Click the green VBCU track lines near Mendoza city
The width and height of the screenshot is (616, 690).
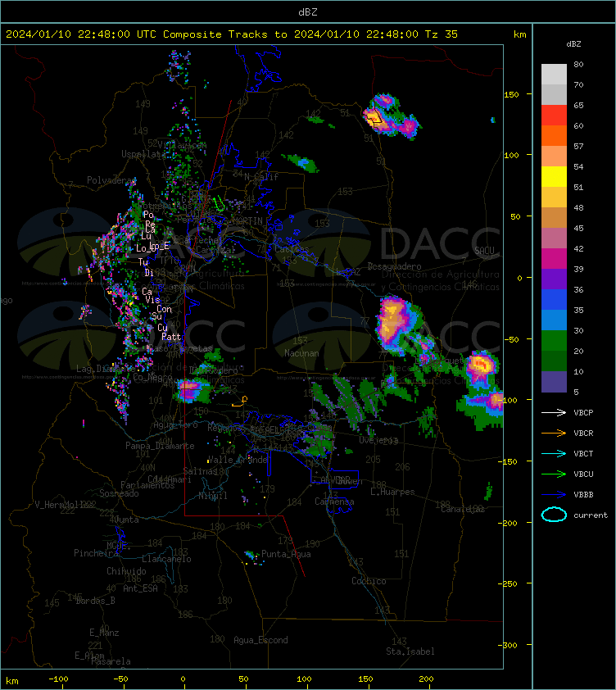[219, 204]
